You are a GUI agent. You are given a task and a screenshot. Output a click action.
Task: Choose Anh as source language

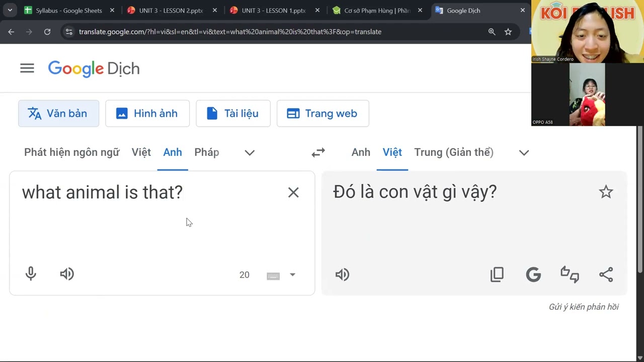(173, 152)
